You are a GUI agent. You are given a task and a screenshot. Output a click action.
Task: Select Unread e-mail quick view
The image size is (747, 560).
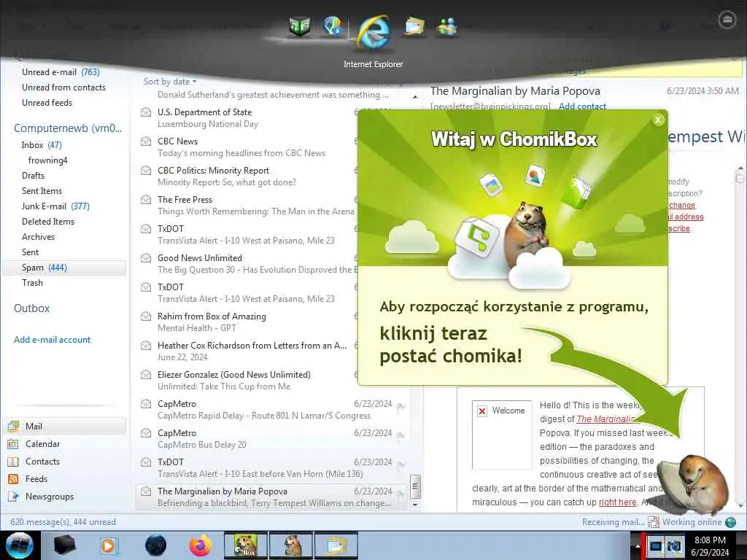click(x=61, y=72)
